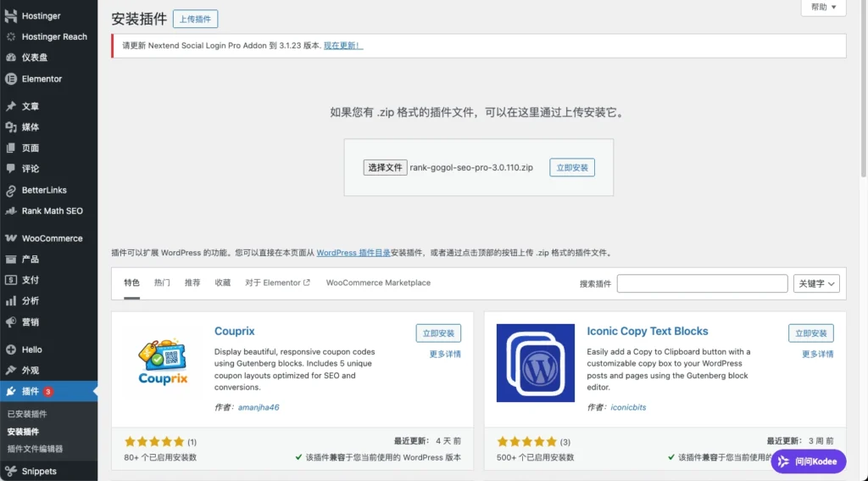Screen dimensions: 868x481
Task: Open 文章 posts pin icon
Action: point(10,106)
